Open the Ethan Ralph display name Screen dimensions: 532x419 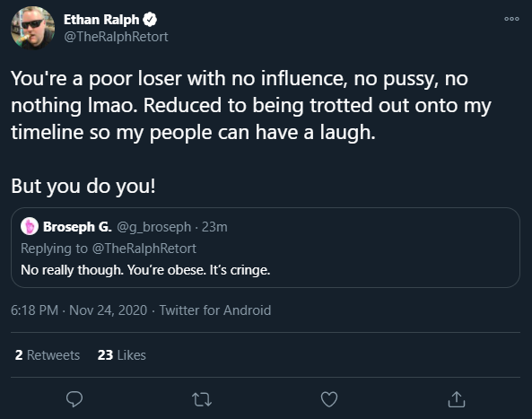tap(101, 20)
